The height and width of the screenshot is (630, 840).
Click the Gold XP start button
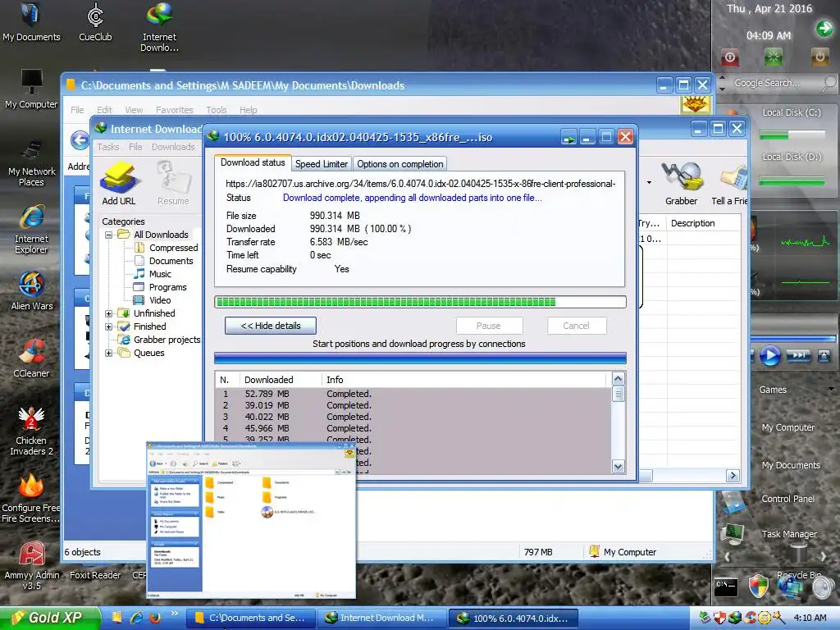(x=50, y=618)
